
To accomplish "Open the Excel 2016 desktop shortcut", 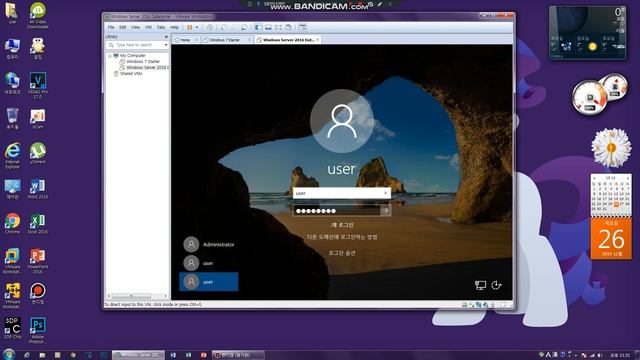I will point(38,223).
